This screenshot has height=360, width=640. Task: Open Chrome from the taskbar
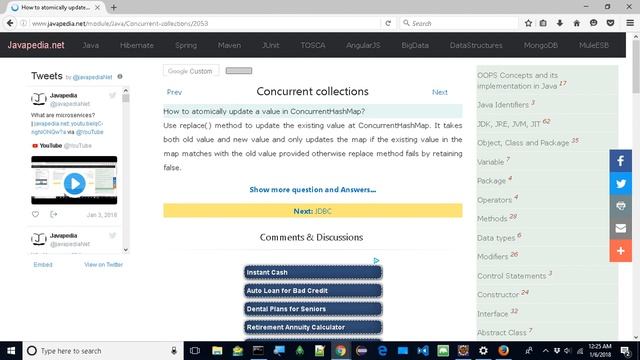pyautogui.click(x=340, y=351)
